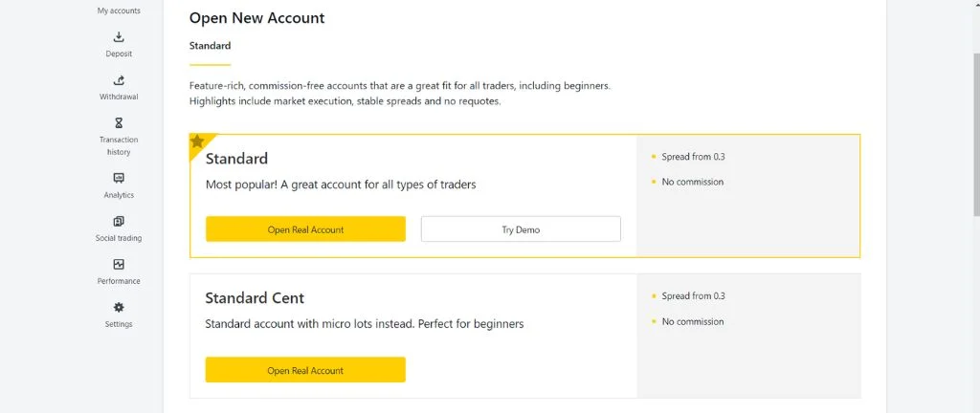The width and height of the screenshot is (980, 413).
Task: Open Transaction history via hourglass icon
Action: pos(119,123)
